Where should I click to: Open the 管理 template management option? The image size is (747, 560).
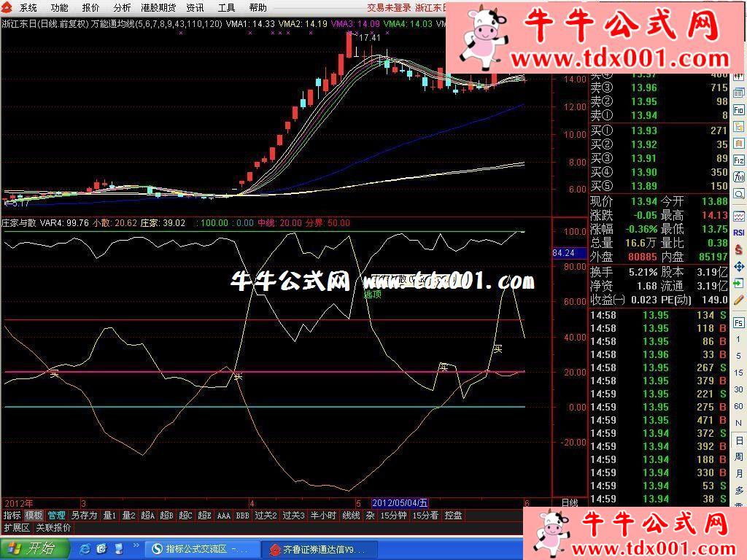tap(56, 516)
